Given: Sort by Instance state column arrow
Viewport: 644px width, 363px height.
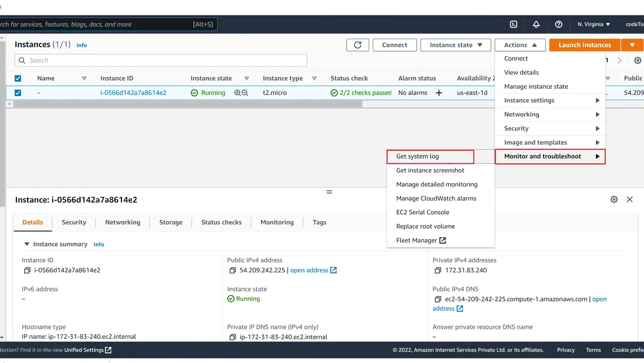Looking at the screenshot, I should tap(247, 78).
